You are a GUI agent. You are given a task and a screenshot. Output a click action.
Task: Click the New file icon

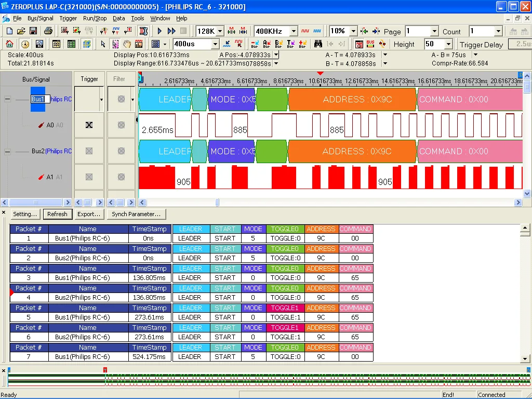[9, 31]
